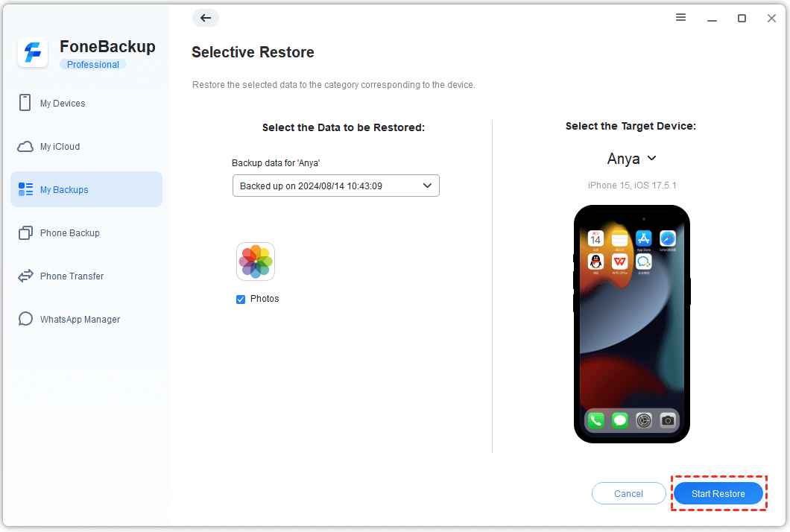Expand the Anya target device selector
Viewport: 790px width, 532px height.
tap(631, 159)
